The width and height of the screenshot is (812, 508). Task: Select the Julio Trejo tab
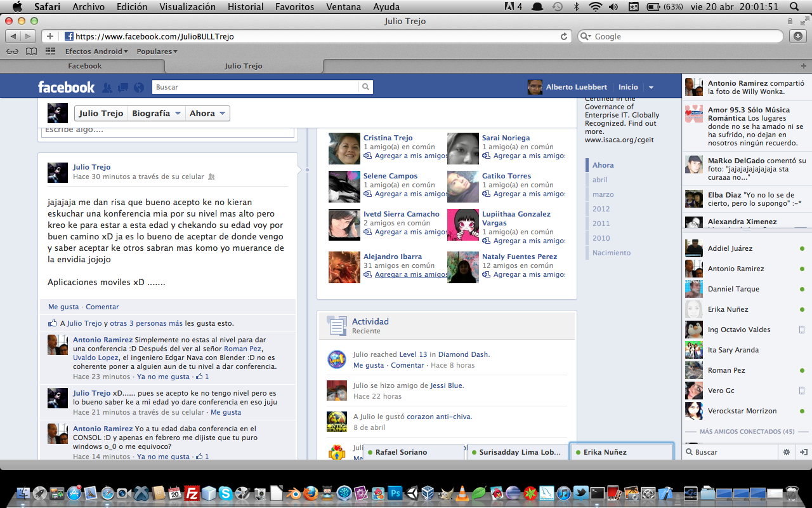(x=244, y=66)
